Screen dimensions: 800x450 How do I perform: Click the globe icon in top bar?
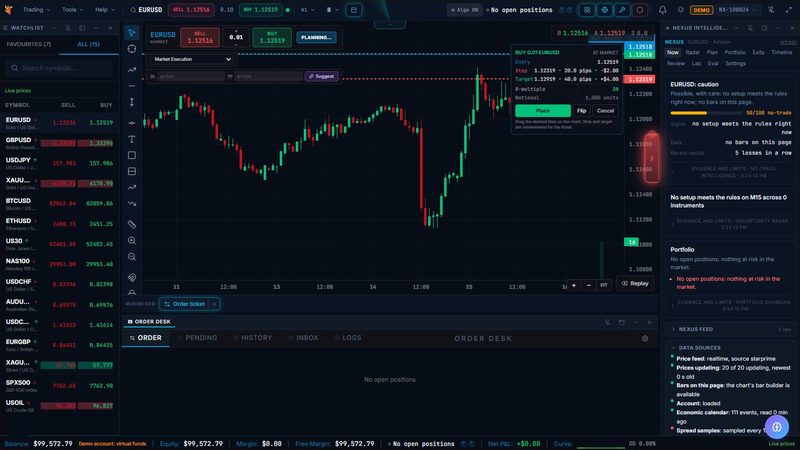click(x=605, y=10)
